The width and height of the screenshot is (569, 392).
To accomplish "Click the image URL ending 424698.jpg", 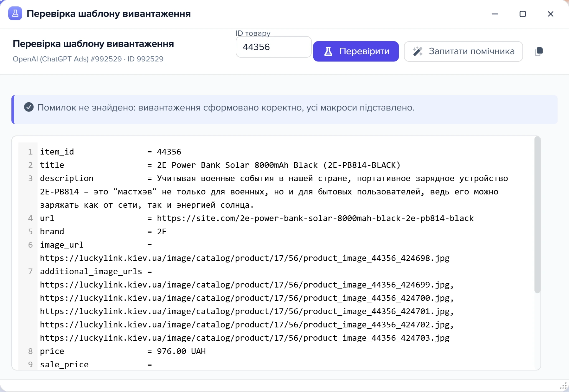I will coord(245,258).
